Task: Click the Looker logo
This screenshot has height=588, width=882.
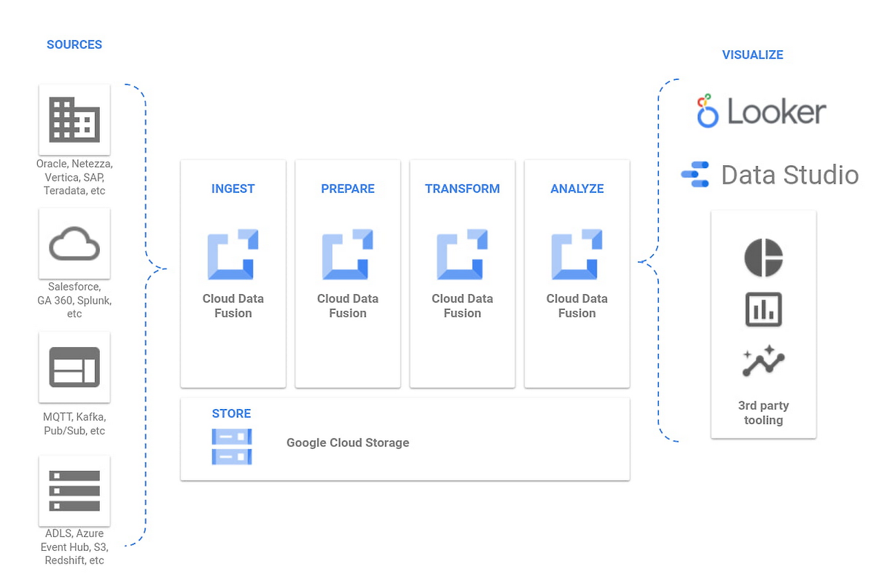Action: click(761, 112)
